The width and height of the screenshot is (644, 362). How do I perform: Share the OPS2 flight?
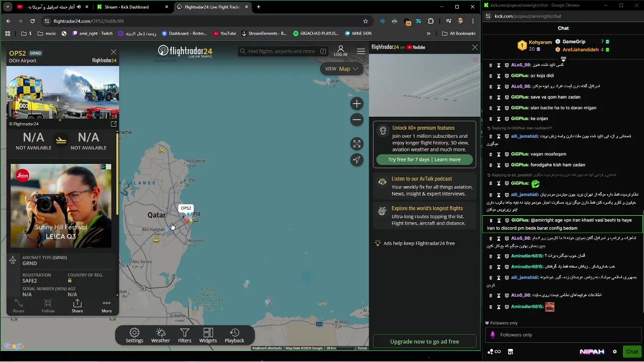coord(77,306)
